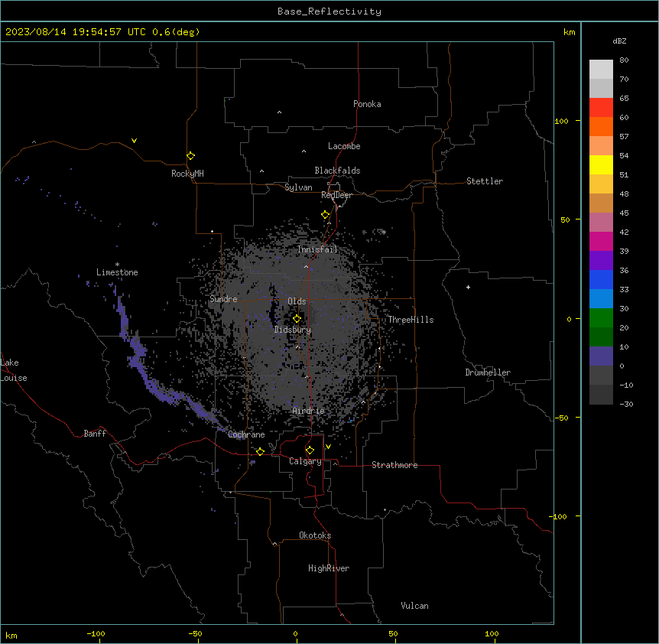Click the Ponoka city label
Screen dimensions: 659x644
(367, 104)
